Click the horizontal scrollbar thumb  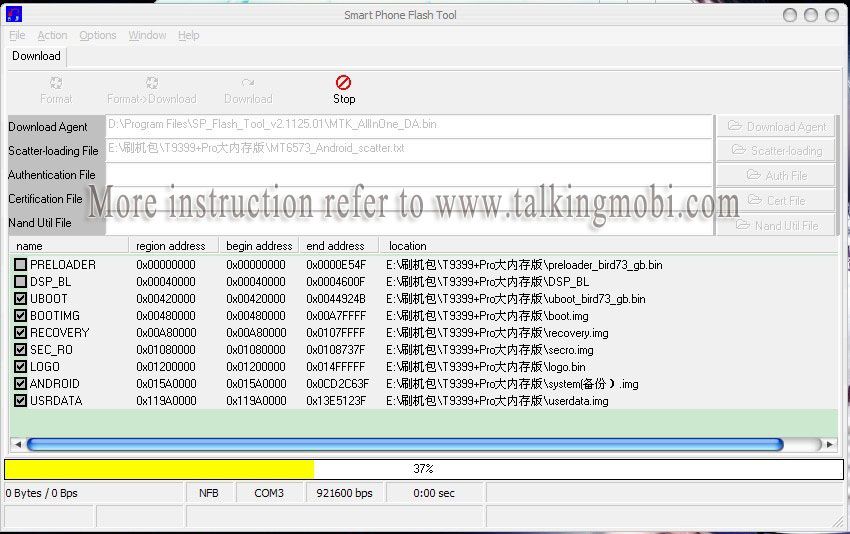coord(405,445)
